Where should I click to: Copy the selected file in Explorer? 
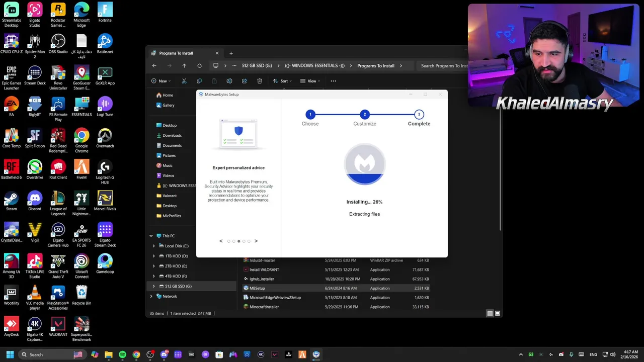[x=199, y=81]
